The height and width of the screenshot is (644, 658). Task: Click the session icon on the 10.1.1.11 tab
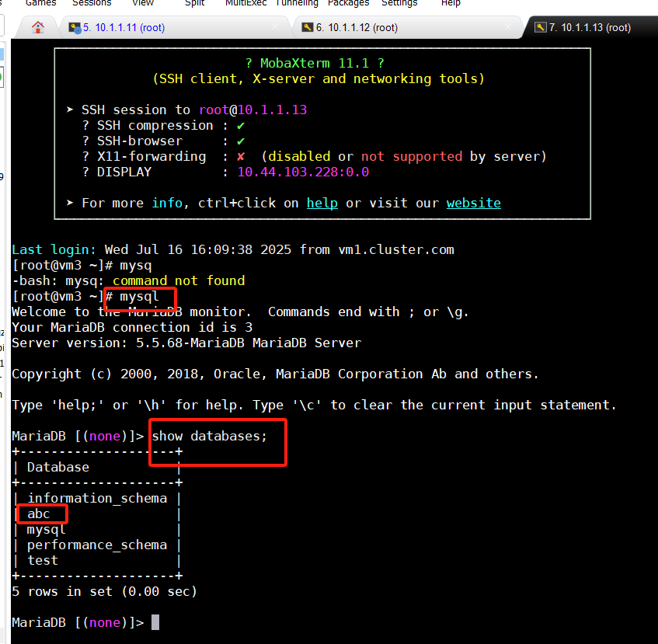pyautogui.click(x=75, y=28)
